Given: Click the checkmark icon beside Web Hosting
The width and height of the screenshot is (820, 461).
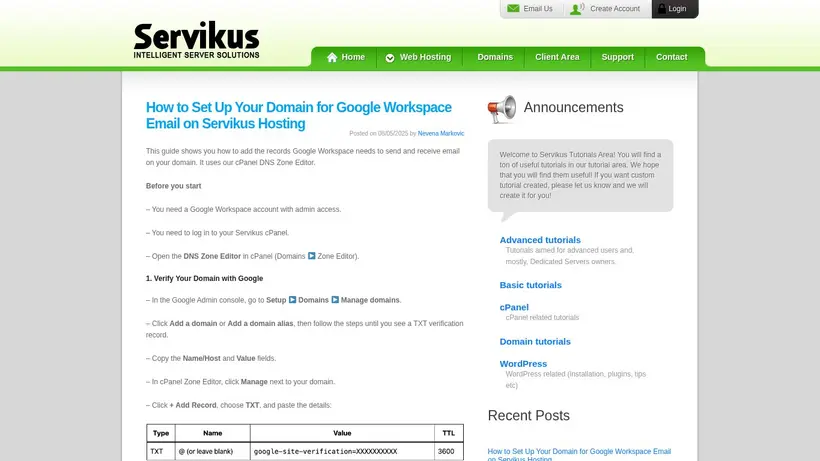Looking at the screenshot, I should (390, 57).
